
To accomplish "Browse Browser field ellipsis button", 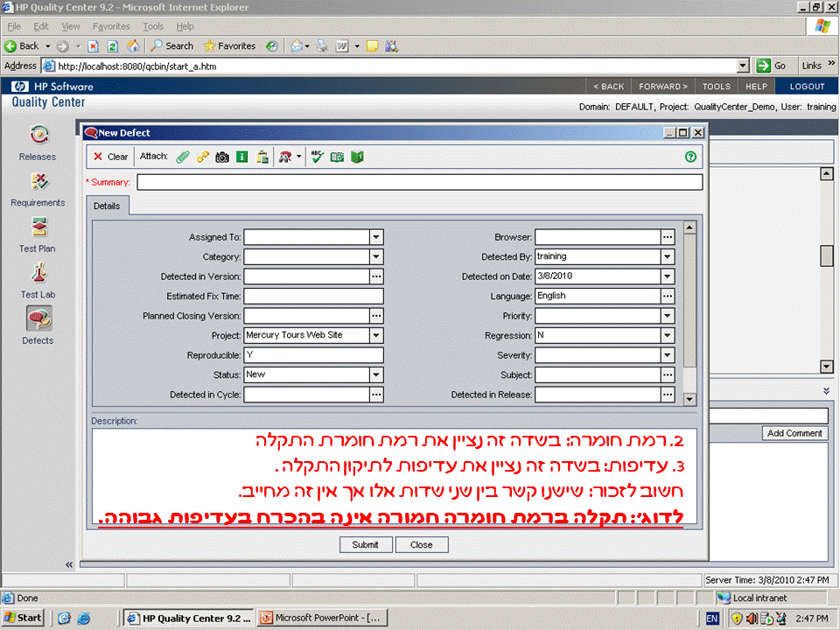I will coord(668,237).
